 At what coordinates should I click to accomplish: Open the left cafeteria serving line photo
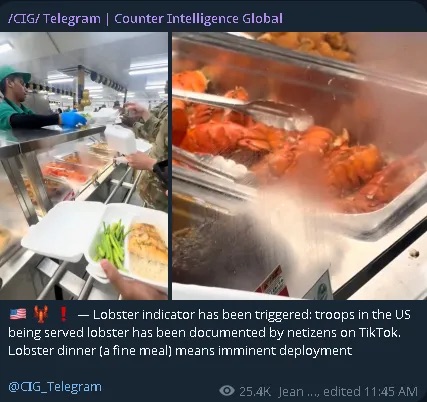click(84, 166)
